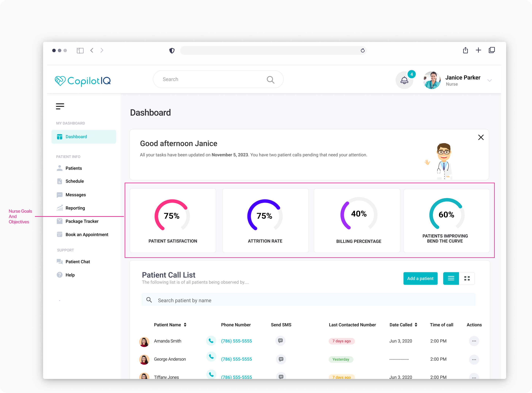Toggle the browser sidebar panel icon
Screen dimensions: 532x393
[80, 50]
